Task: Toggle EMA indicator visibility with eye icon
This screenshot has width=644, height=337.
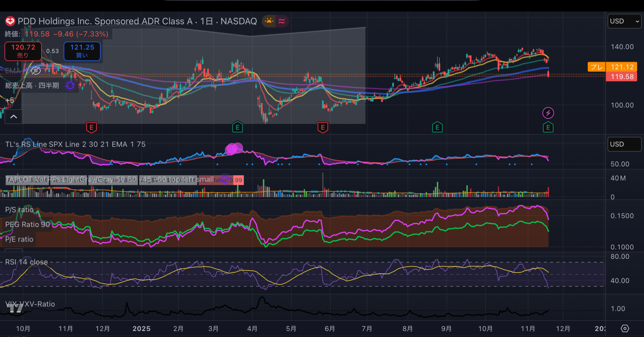Action: pyautogui.click(x=36, y=71)
